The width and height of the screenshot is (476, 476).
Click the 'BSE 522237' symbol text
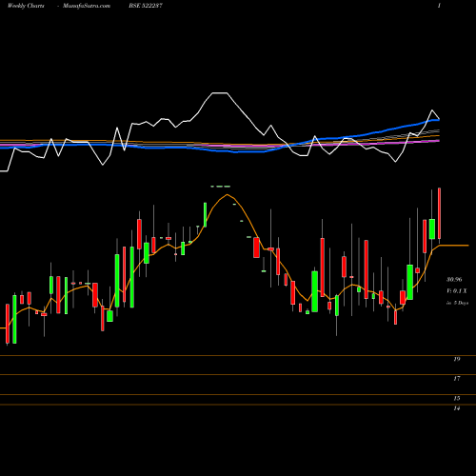[146, 6]
